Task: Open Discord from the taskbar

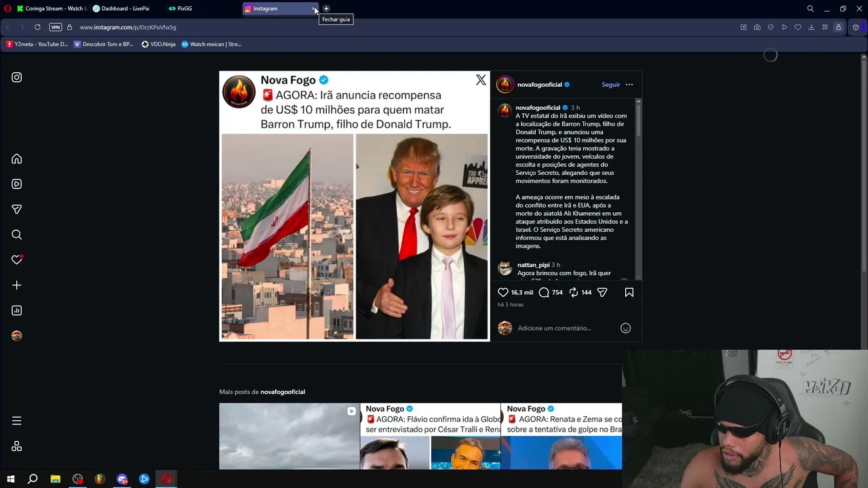Action: tap(122, 479)
